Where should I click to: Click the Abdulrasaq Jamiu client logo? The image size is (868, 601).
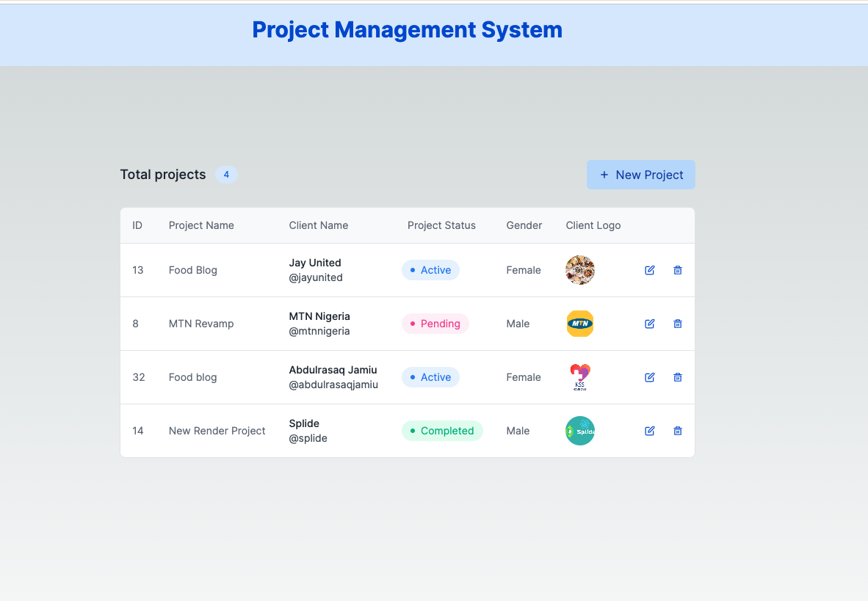[x=580, y=377]
